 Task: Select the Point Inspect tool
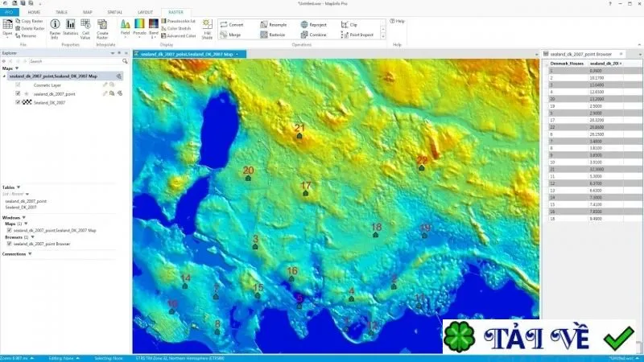pos(357,35)
